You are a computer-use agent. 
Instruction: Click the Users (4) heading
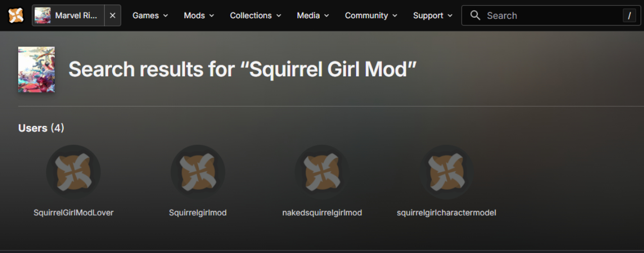coord(41,128)
